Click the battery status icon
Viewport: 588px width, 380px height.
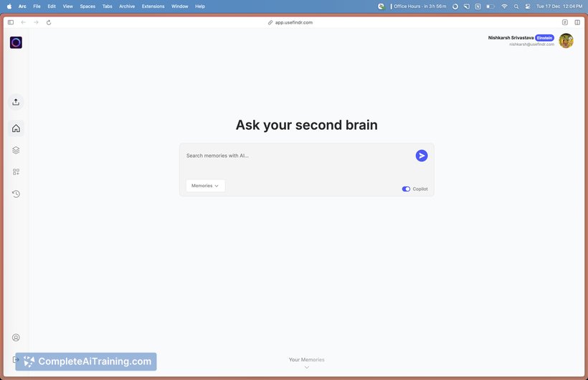490,6
